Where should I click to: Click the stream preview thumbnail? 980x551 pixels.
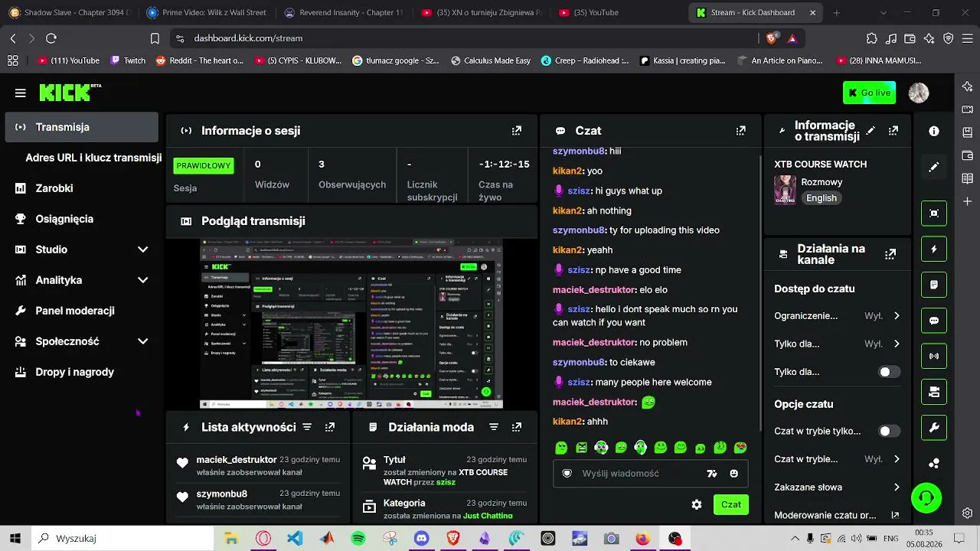click(x=351, y=324)
